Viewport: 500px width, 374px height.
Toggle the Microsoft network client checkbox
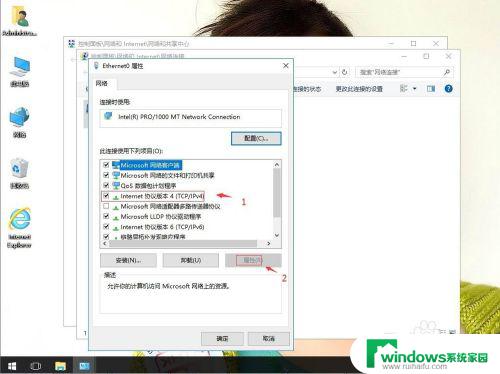pos(106,165)
